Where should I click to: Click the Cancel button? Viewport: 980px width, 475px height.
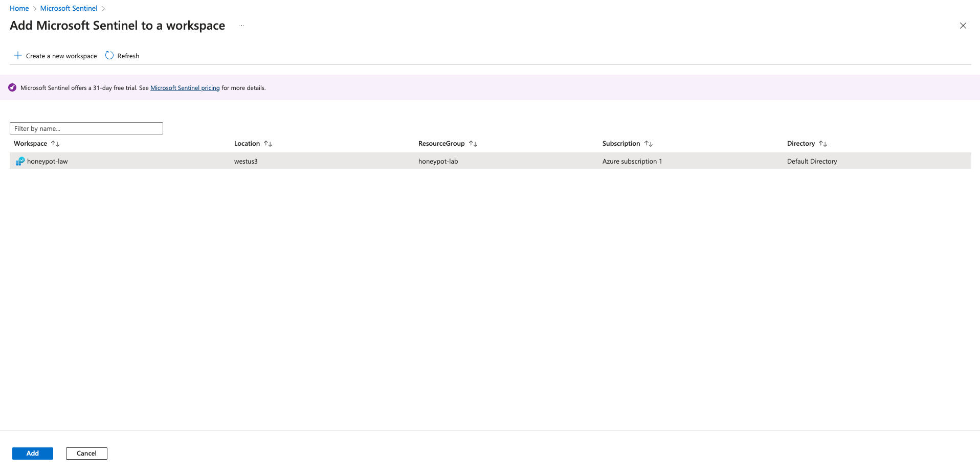coord(86,454)
